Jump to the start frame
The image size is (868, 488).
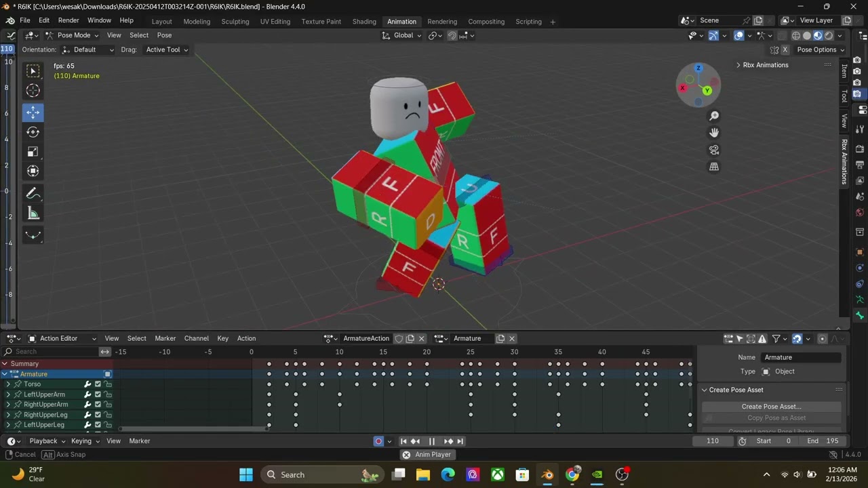pos(403,441)
